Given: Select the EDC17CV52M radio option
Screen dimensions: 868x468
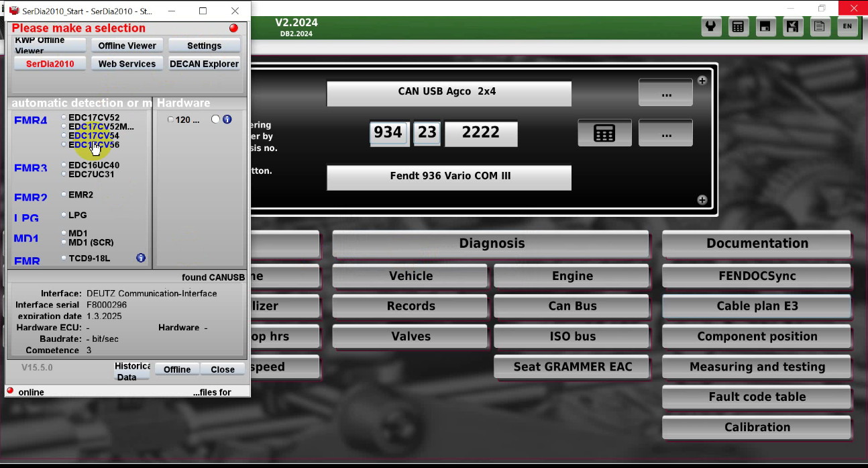Looking at the screenshot, I should point(64,126).
